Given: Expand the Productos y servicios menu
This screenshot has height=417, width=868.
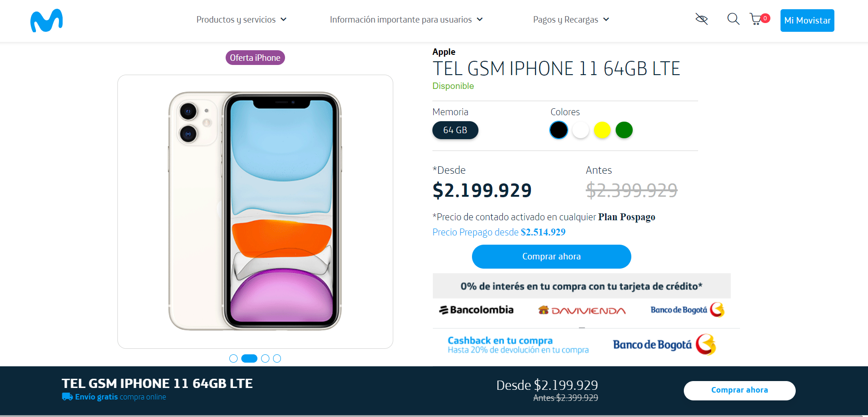Looking at the screenshot, I should coord(241,19).
